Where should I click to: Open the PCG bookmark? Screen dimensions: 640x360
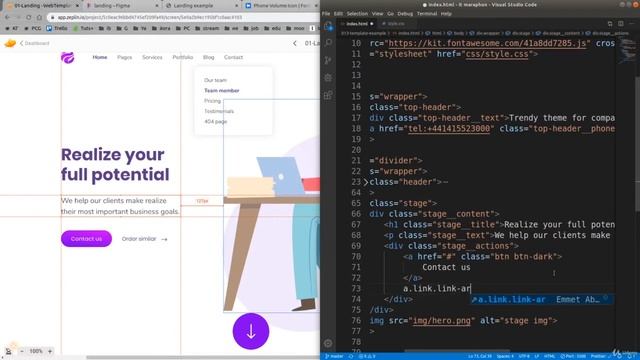[33, 28]
